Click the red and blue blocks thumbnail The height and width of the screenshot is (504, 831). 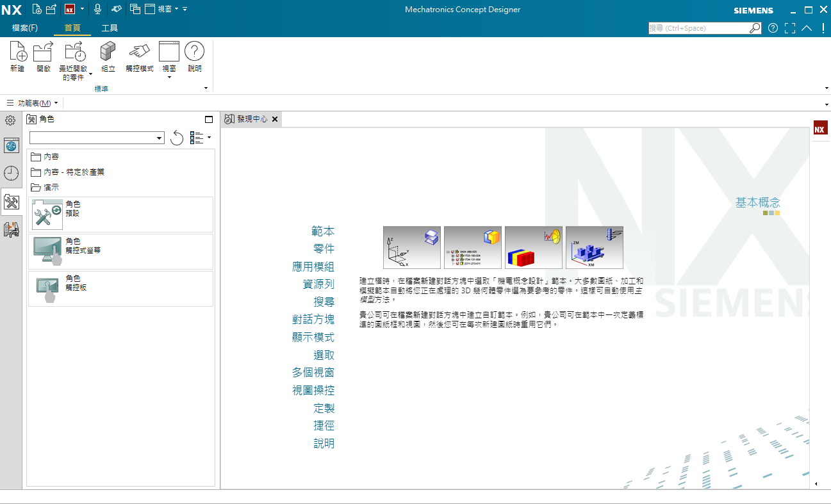tap(534, 247)
